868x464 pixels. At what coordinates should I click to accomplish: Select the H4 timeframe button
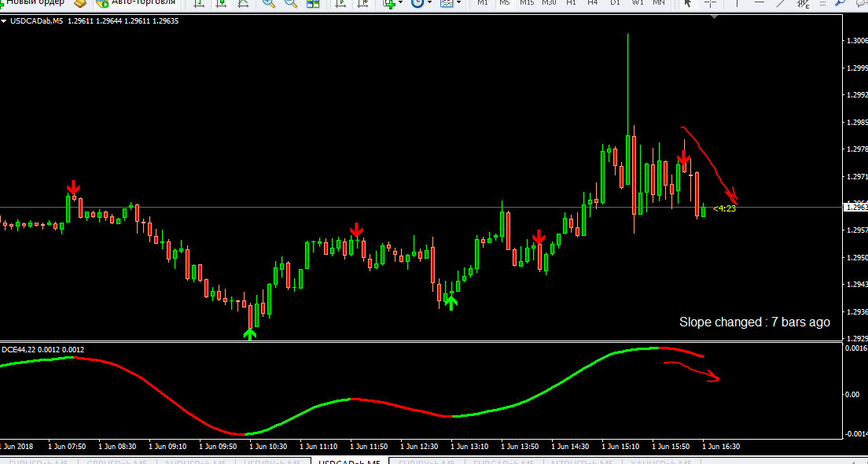coord(593,3)
